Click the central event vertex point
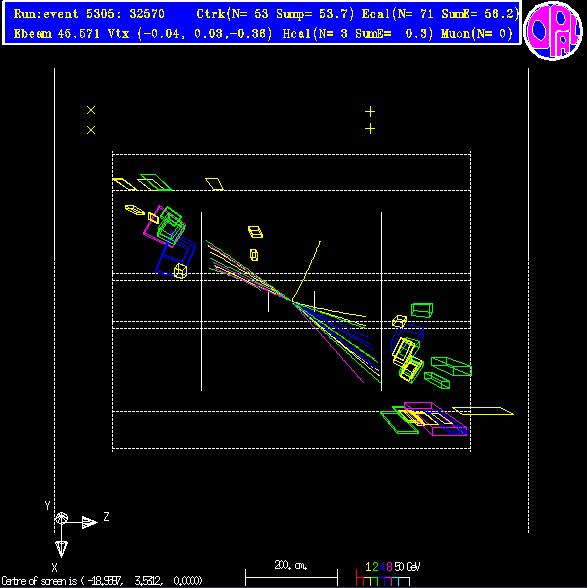 (292, 300)
